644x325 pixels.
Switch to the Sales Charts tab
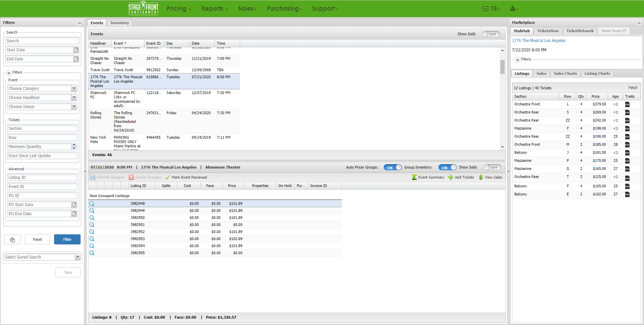[565, 74]
